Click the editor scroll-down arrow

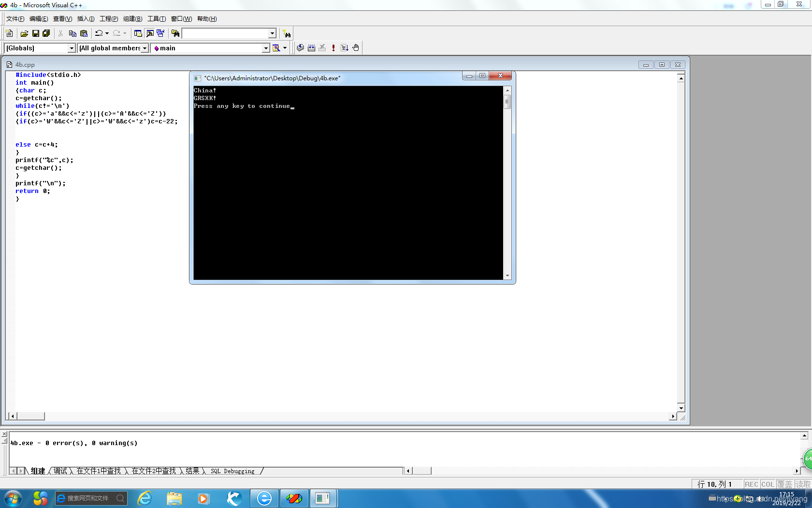coord(681,408)
